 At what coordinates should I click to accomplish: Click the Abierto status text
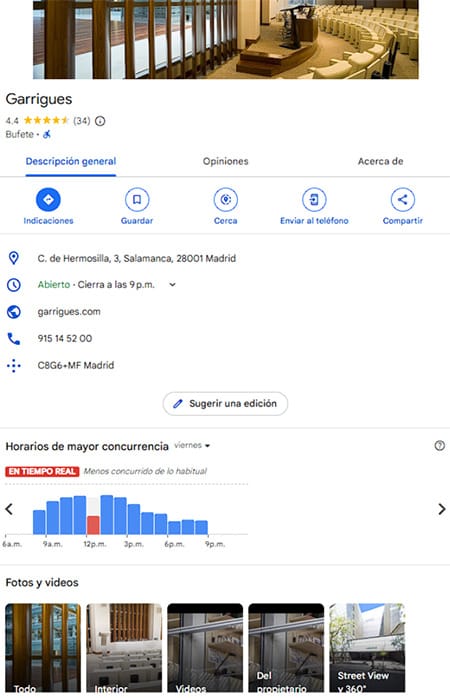[x=54, y=285]
